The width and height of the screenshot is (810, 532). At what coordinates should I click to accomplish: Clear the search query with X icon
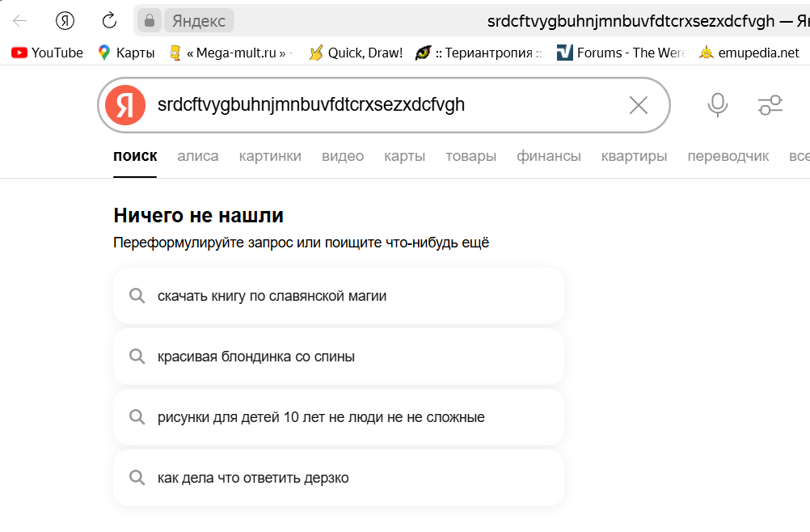638,104
